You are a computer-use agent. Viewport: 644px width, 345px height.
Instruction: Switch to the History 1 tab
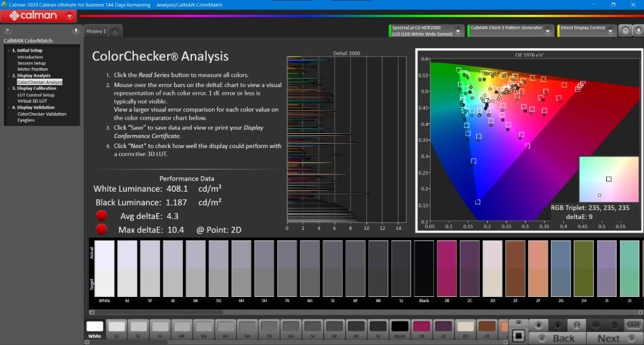tap(96, 31)
